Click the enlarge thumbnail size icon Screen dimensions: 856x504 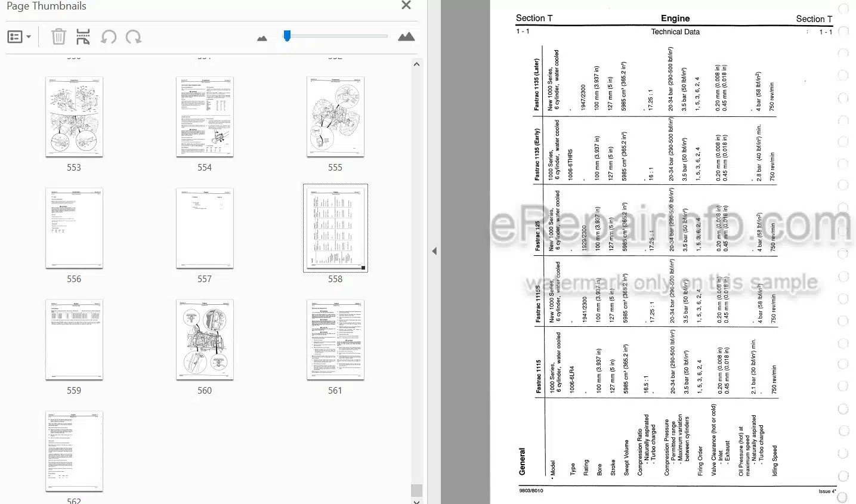[x=406, y=37]
